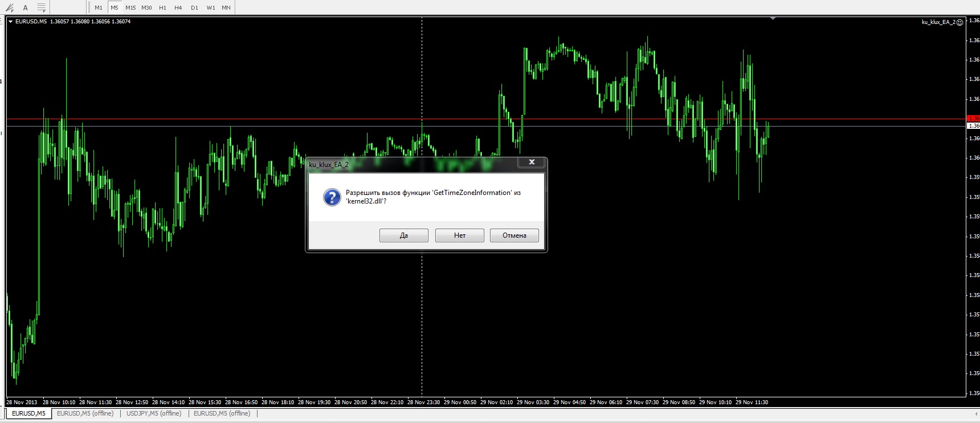980x423 pixels.
Task: Click the '28 Nov 2013' date label
Action: [x=22, y=402]
